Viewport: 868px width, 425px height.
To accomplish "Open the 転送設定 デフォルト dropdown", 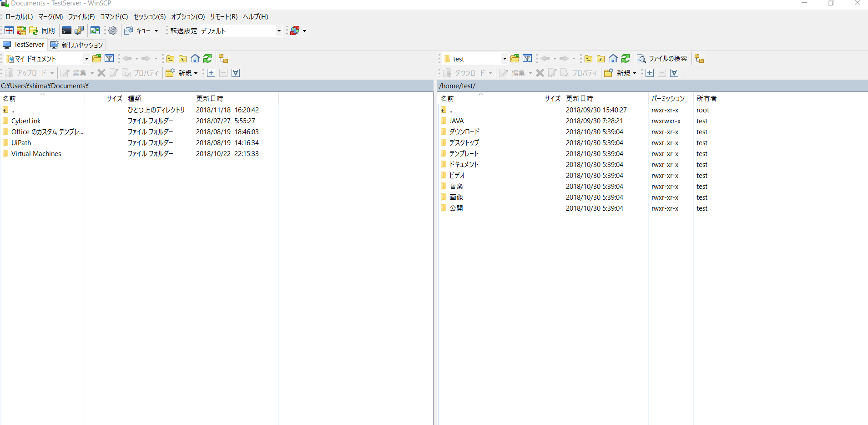I will click(278, 30).
